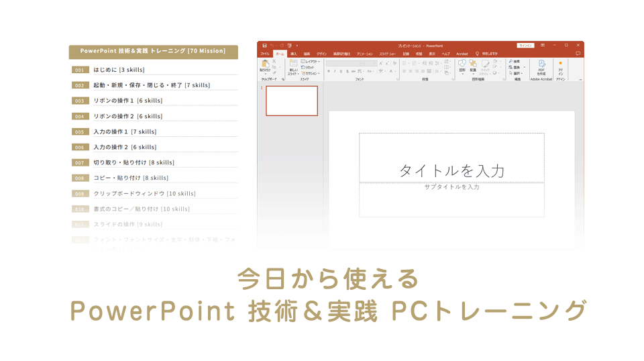Click 置換 in the editing group
The image size is (644, 361).
515,67
